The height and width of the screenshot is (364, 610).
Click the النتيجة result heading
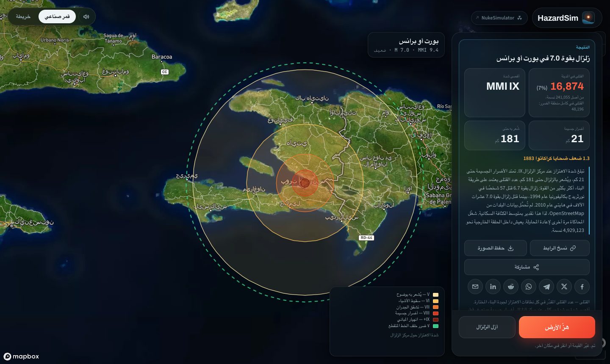pos(583,47)
